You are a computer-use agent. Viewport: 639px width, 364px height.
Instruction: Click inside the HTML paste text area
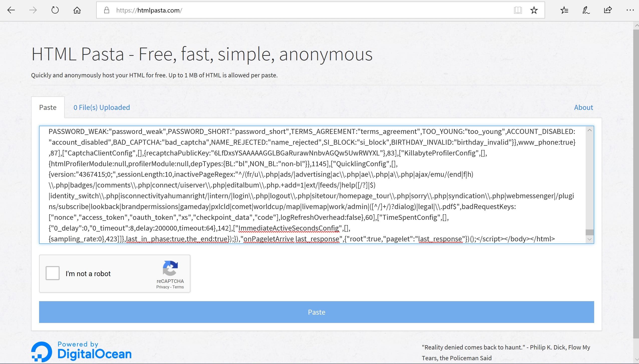click(x=312, y=185)
